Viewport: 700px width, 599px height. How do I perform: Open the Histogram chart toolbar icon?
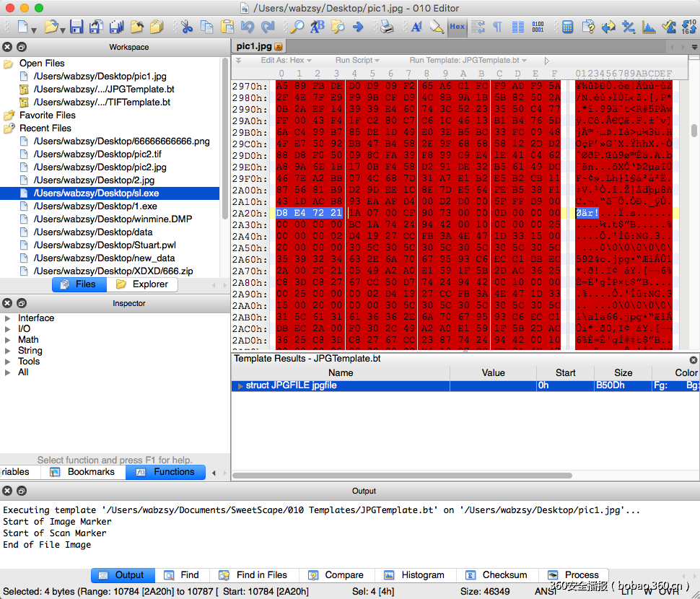(x=649, y=27)
